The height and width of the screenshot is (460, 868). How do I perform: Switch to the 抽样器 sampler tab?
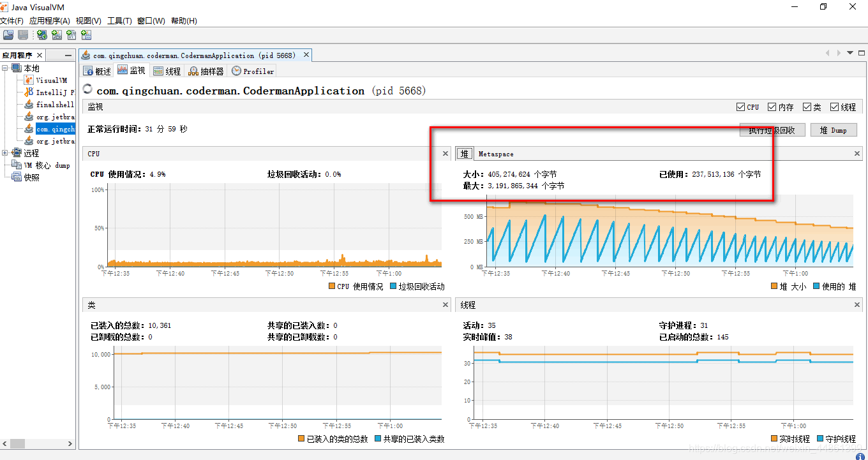point(207,71)
